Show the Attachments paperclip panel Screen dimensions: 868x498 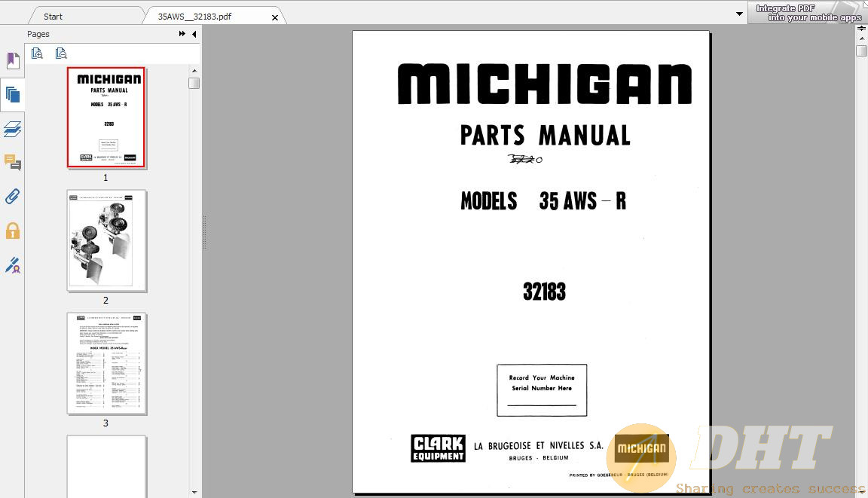[13, 197]
